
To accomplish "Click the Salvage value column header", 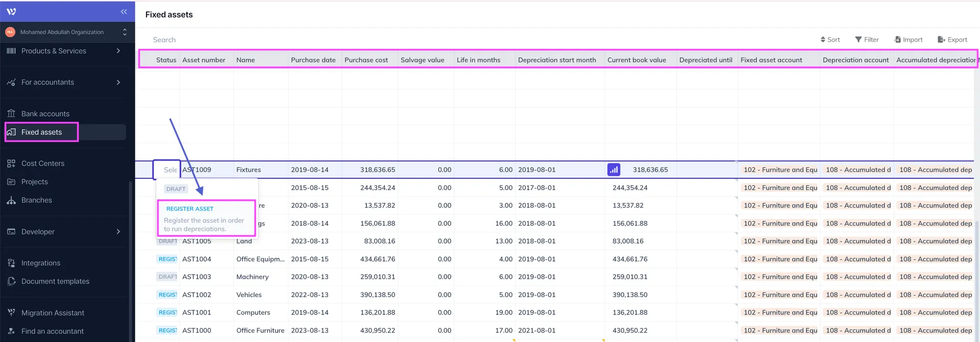I will click(x=423, y=60).
